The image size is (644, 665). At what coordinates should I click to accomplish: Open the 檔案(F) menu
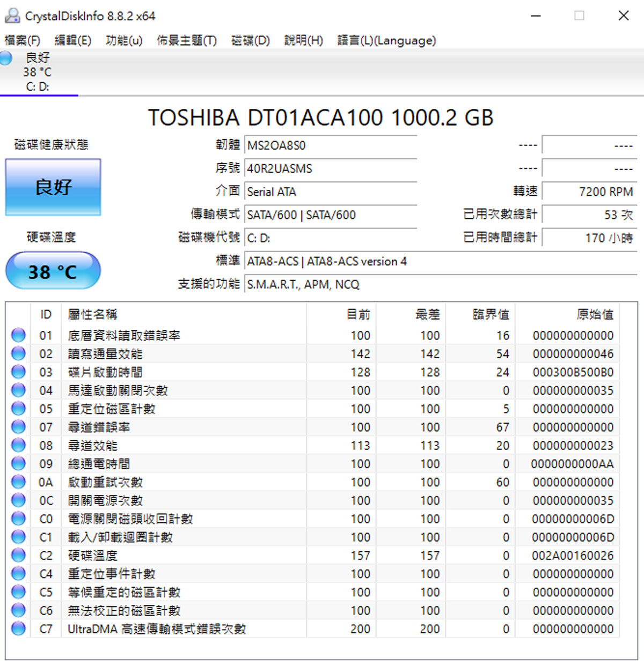tap(22, 40)
